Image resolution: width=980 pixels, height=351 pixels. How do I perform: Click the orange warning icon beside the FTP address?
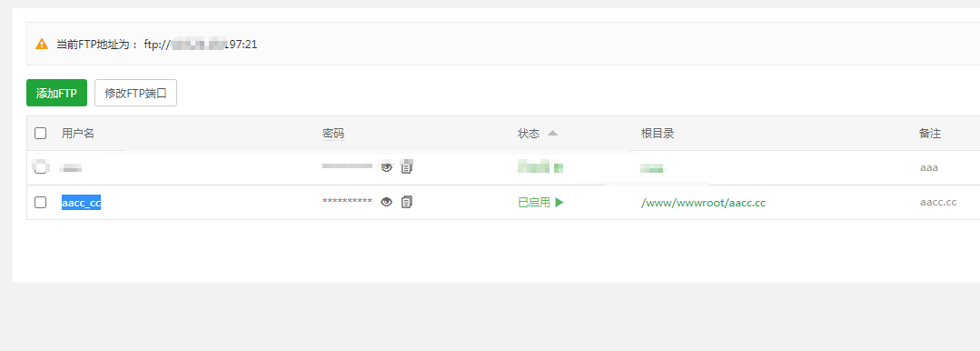(x=42, y=44)
